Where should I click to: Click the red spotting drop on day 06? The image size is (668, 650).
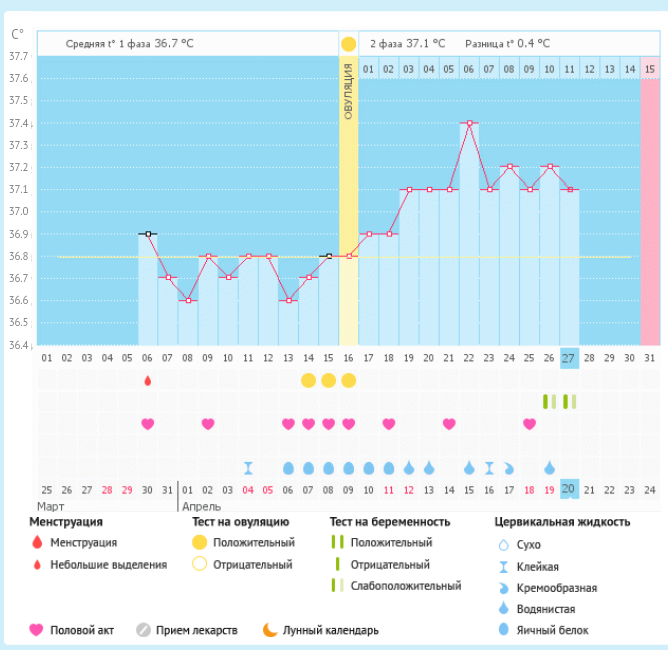(148, 380)
